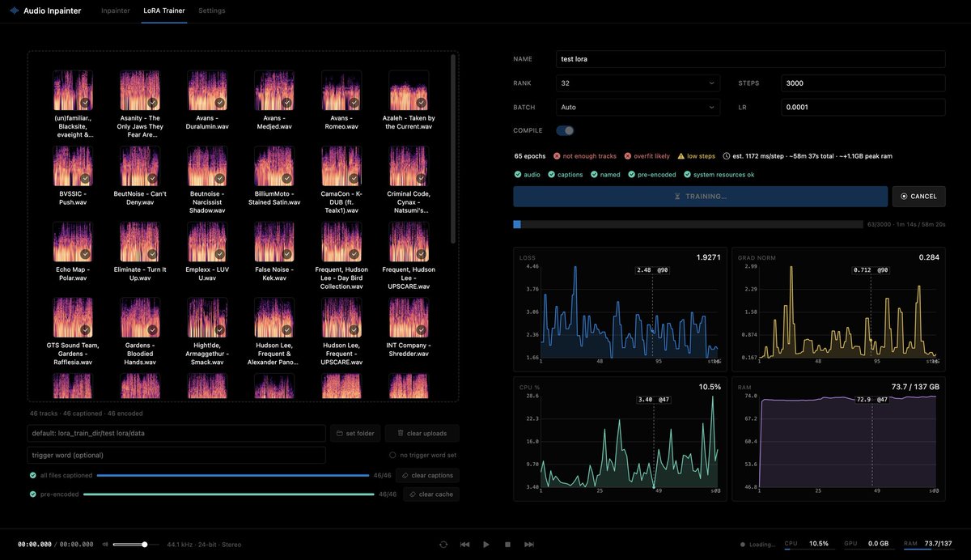Click the overfit likely warning icon
971x560 pixels.
pos(627,155)
